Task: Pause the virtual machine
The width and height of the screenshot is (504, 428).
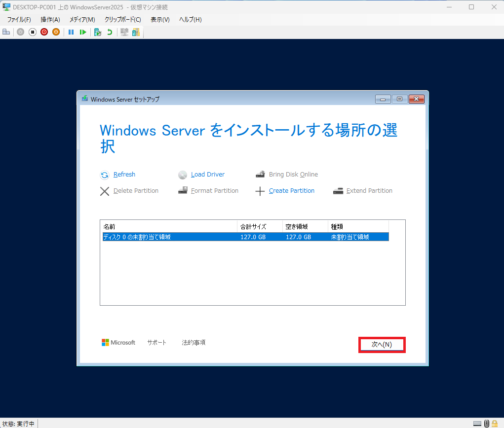Action: coord(71,32)
